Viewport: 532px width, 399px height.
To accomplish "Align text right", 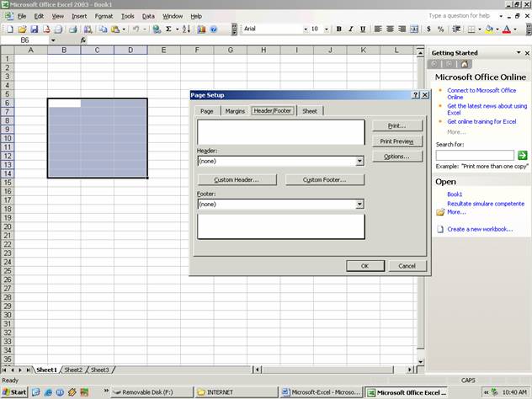I will (402, 29).
